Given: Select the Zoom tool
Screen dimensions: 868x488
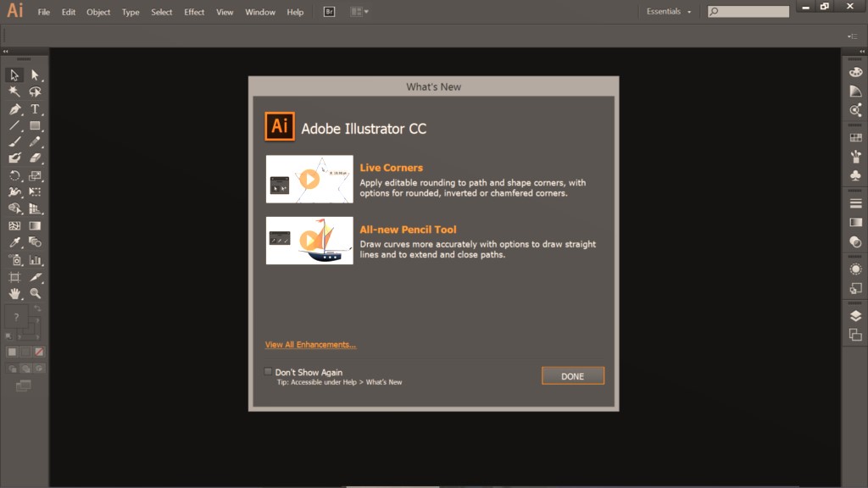Looking at the screenshot, I should pos(35,293).
